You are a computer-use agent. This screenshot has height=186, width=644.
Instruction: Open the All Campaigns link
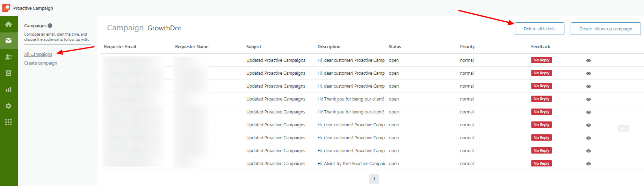click(x=38, y=54)
